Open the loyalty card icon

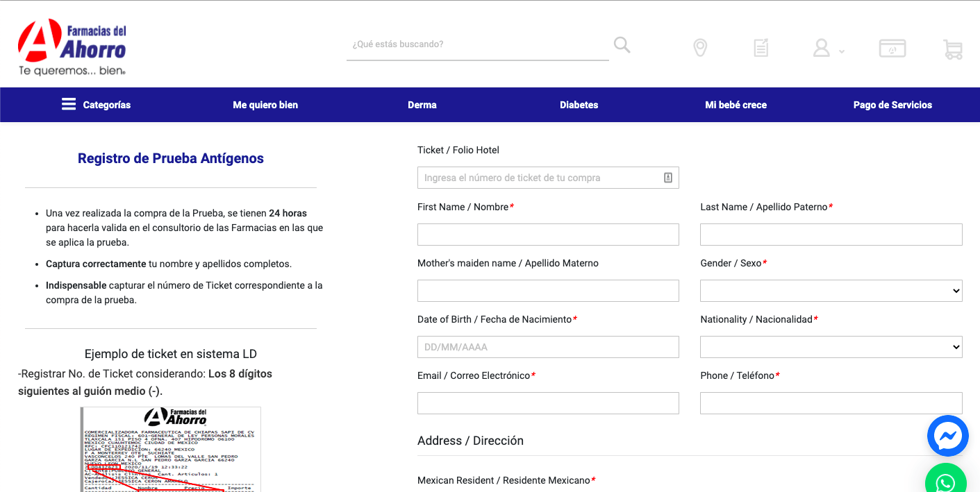tap(892, 48)
